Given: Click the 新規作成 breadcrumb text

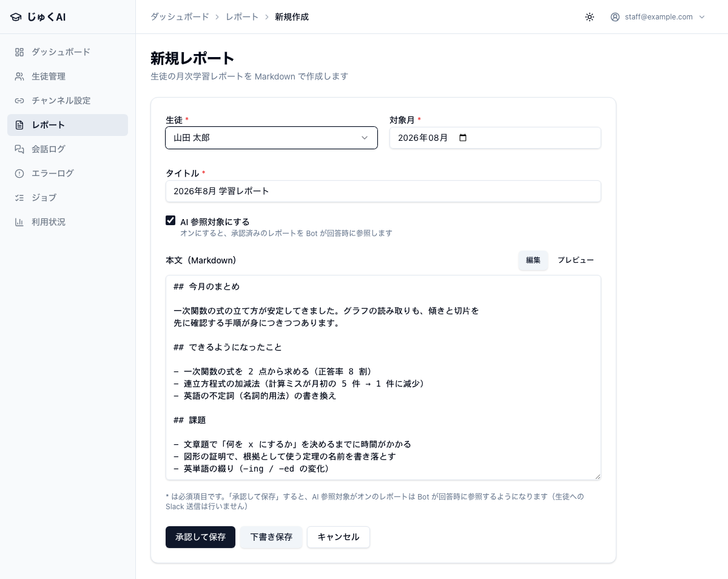Looking at the screenshot, I should pos(292,17).
